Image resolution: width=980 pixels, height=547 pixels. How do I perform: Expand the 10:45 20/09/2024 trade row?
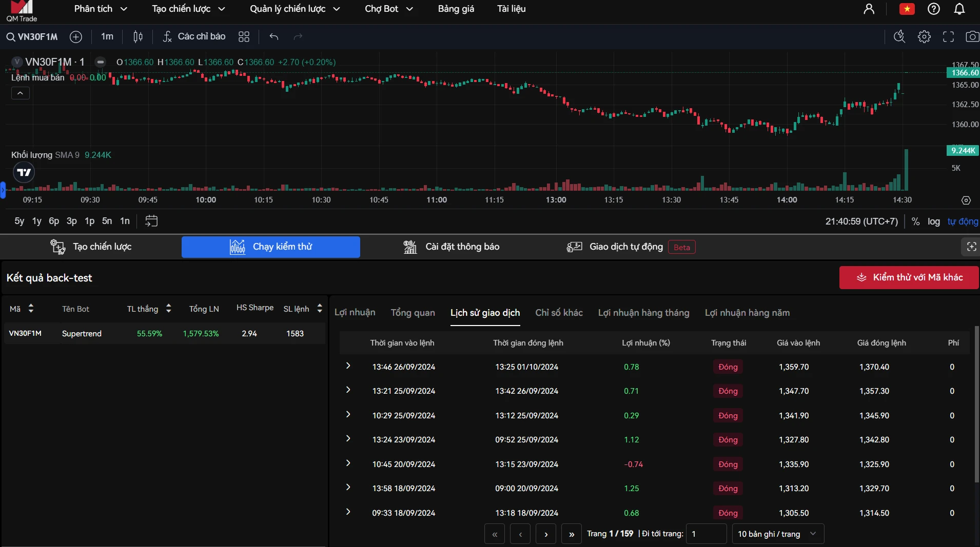[x=348, y=463]
